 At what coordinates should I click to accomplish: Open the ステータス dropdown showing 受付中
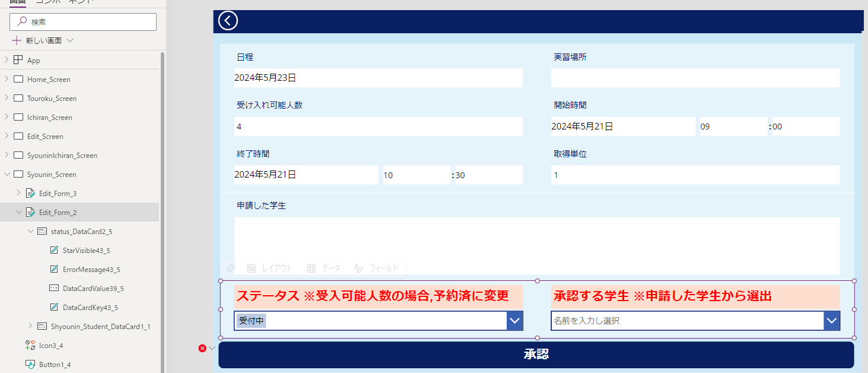tap(514, 321)
